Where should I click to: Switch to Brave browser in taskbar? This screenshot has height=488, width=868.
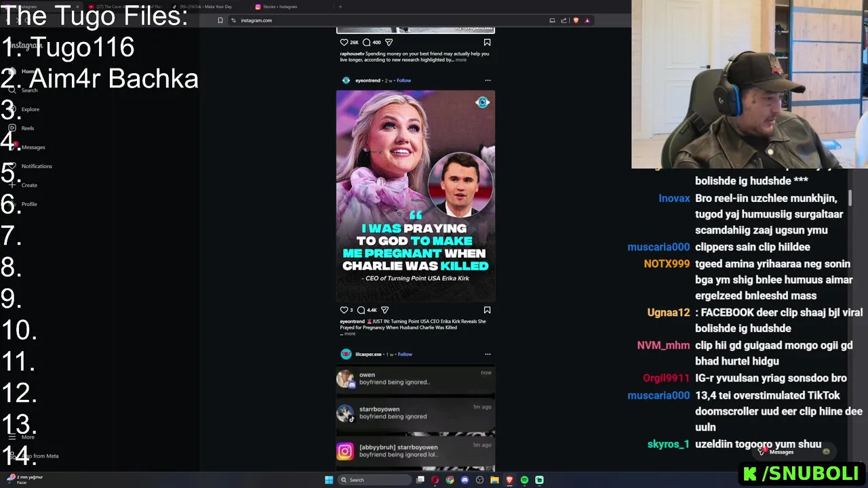click(509, 480)
